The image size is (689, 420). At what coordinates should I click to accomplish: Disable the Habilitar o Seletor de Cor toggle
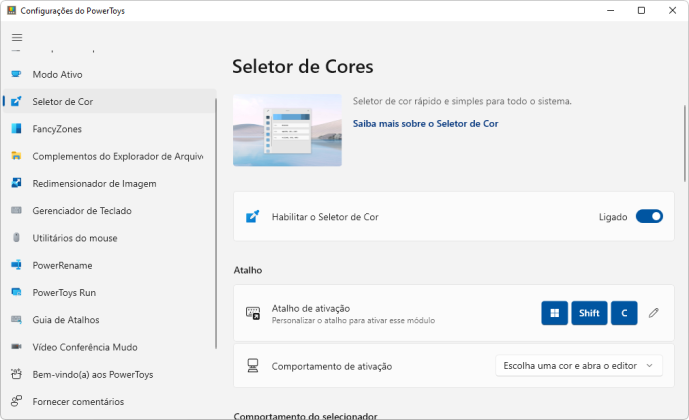tap(649, 216)
